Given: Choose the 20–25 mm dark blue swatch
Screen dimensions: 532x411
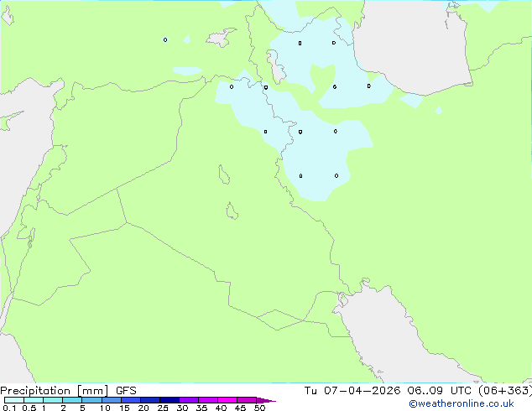Looking at the screenshot, I should click(x=149, y=400).
